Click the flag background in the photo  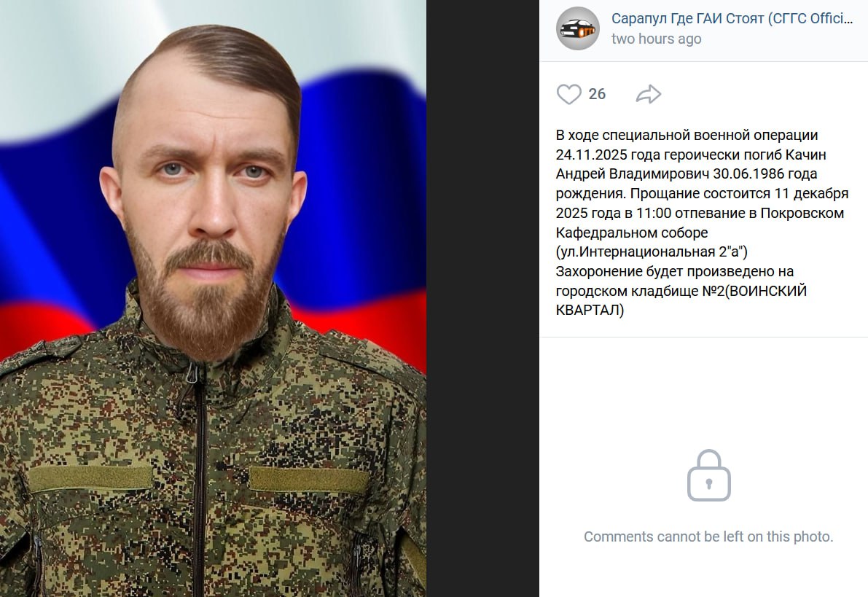pyautogui.click(x=360, y=166)
